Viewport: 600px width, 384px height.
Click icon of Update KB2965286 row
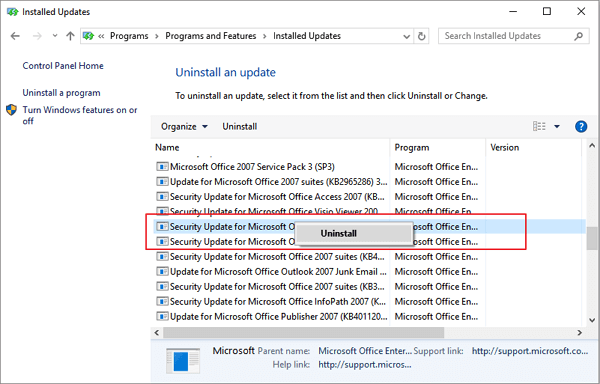click(x=162, y=182)
